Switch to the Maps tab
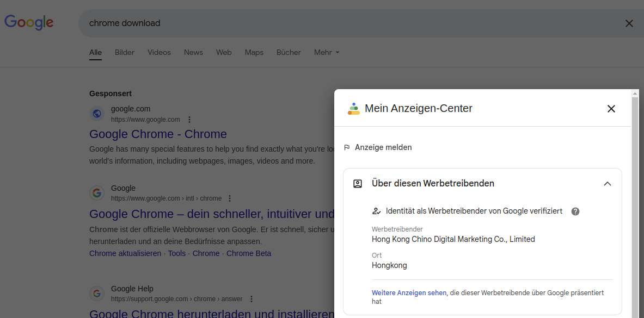This screenshot has width=644, height=318. pyautogui.click(x=254, y=53)
